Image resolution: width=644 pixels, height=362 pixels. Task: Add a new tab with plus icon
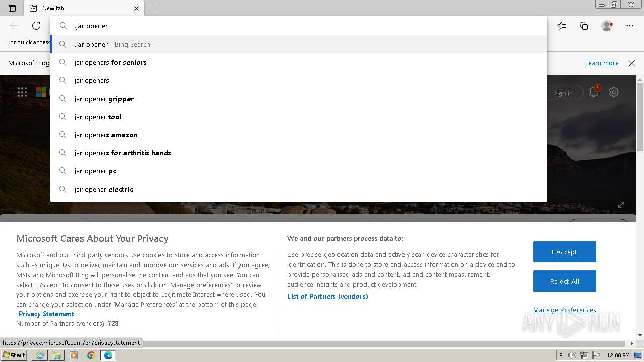153,8
